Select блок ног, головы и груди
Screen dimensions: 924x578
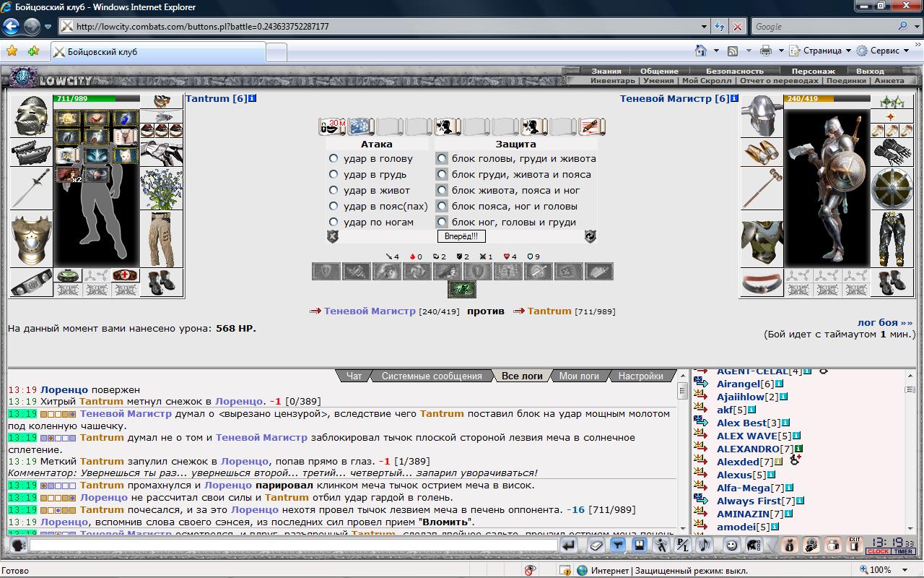click(442, 222)
